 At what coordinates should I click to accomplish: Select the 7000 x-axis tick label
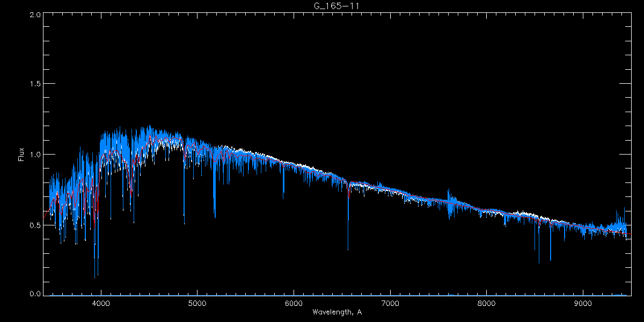click(390, 303)
